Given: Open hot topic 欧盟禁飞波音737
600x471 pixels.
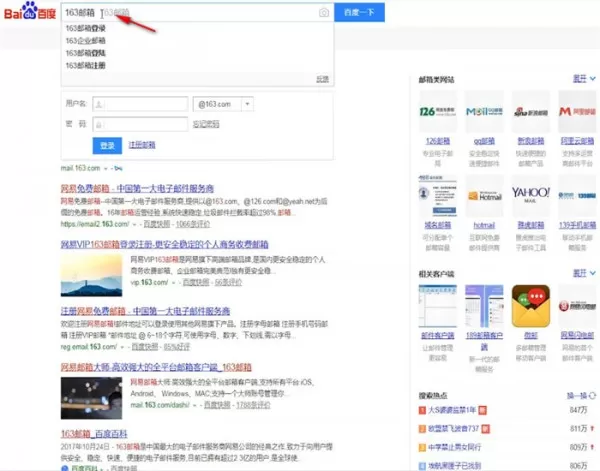Looking at the screenshot, I should point(453,429).
